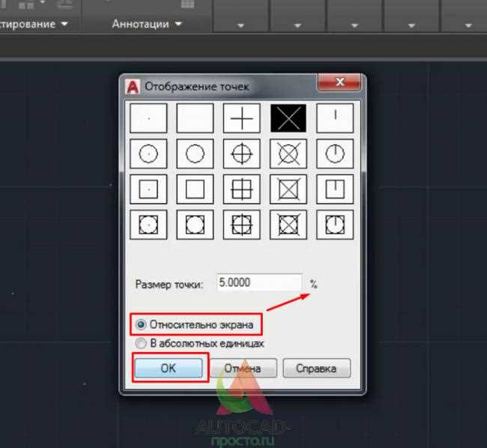This screenshot has height=448, width=487.
Task: Choose empty circle point style
Action: click(195, 154)
